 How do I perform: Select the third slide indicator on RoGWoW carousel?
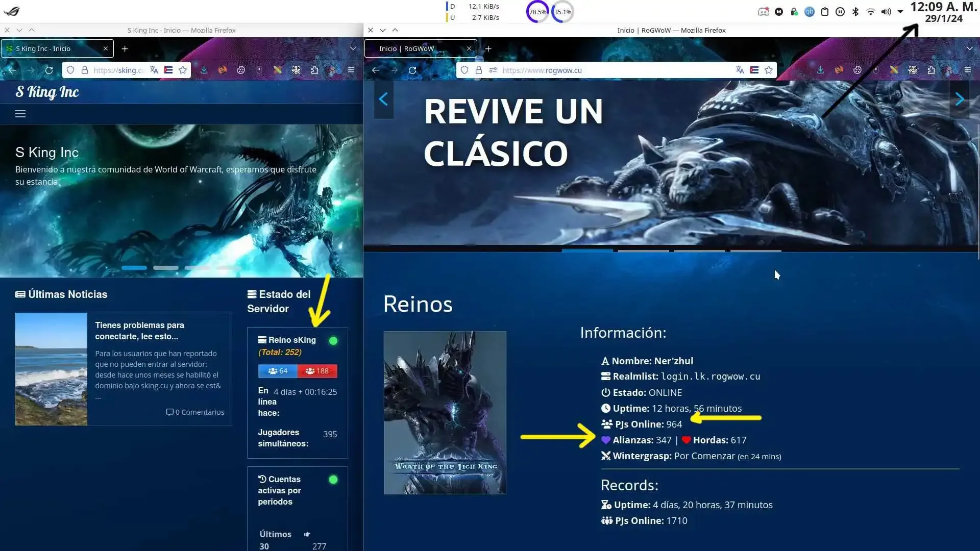pyautogui.click(x=700, y=251)
